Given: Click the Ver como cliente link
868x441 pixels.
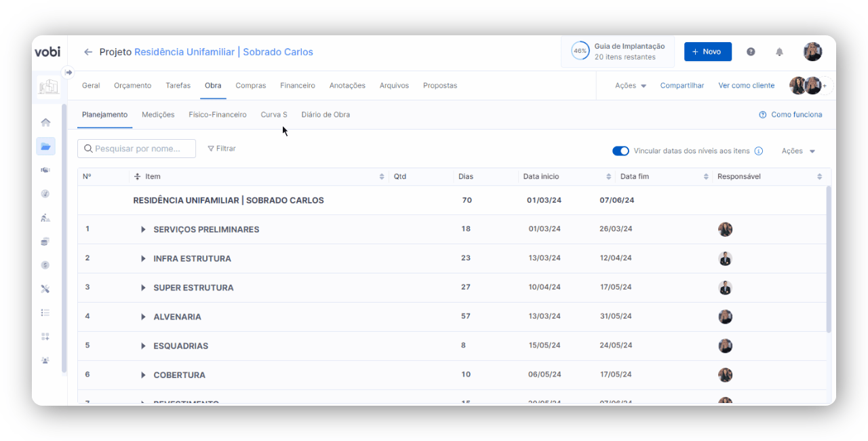Looking at the screenshot, I should coord(746,85).
